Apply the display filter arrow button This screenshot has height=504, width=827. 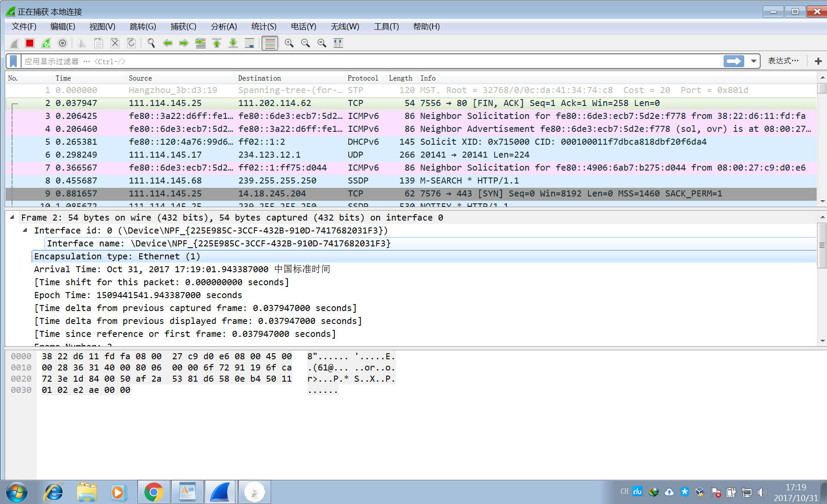(734, 61)
